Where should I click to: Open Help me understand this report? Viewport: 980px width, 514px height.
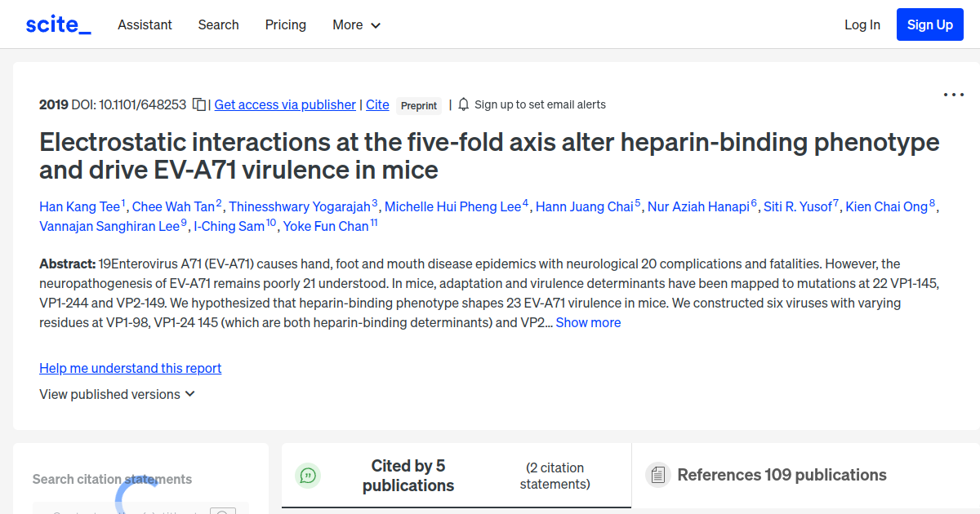[130, 368]
